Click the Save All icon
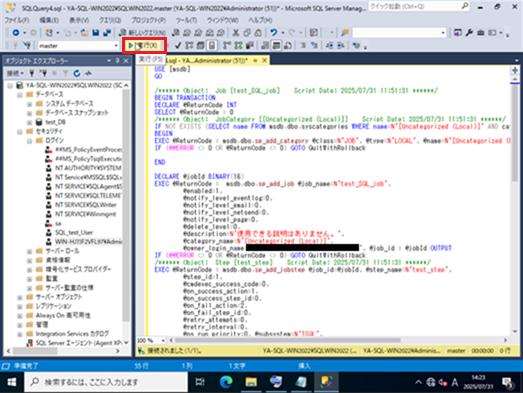The height and width of the screenshot is (393, 523). [107, 33]
